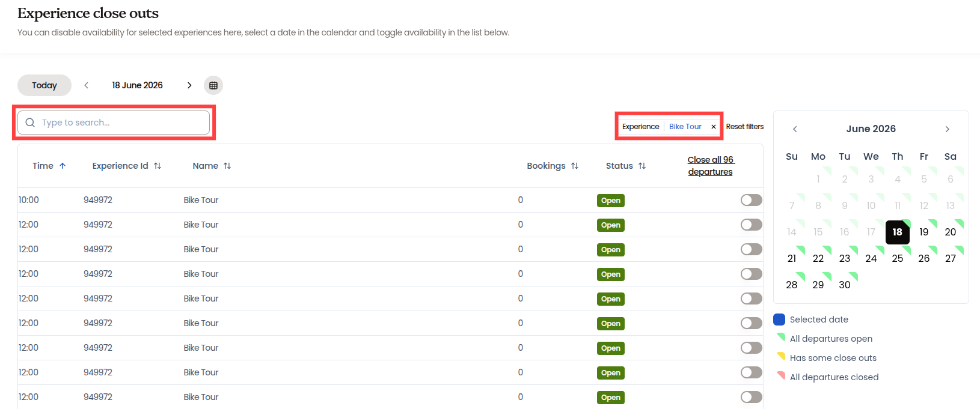Show next month in the June 2026 calendar
This screenshot has height=409, width=980.
click(948, 129)
